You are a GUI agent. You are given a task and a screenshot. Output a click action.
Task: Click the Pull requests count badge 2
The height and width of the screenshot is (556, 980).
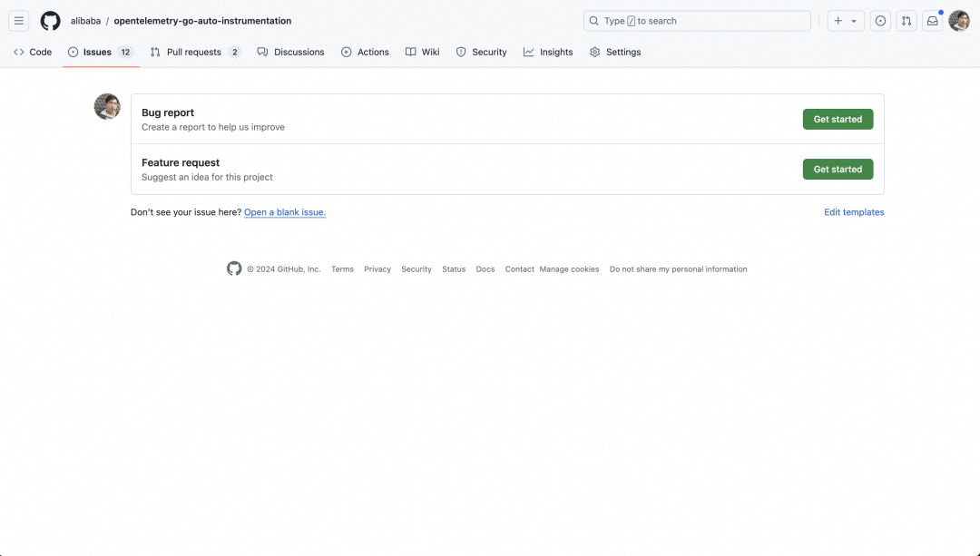(x=235, y=52)
